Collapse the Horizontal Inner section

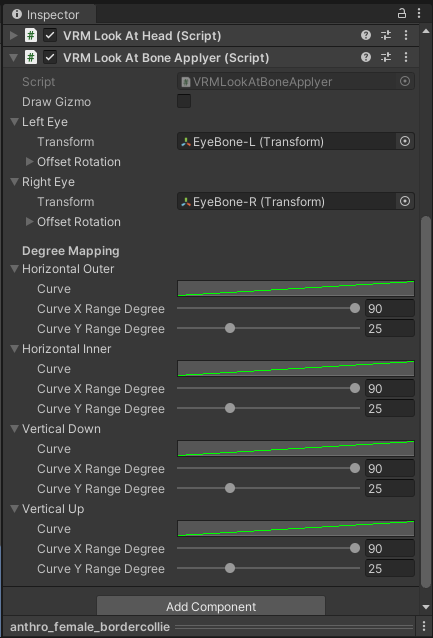pos(15,349)
